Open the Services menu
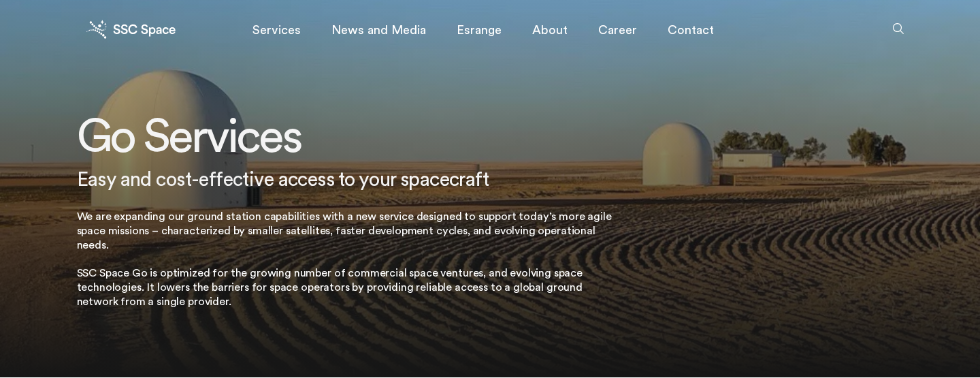Viewport: 980px width, 378px height. (x=276, y=30)
